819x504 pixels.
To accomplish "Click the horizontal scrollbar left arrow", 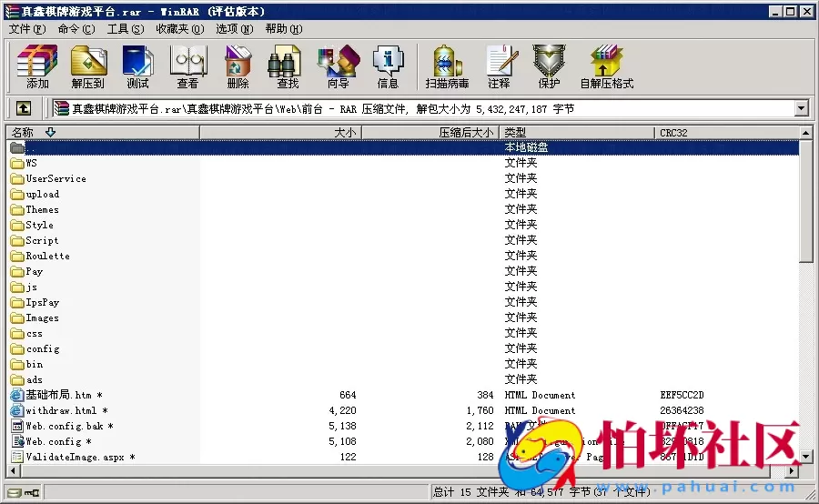I will [x=13, y=471].
